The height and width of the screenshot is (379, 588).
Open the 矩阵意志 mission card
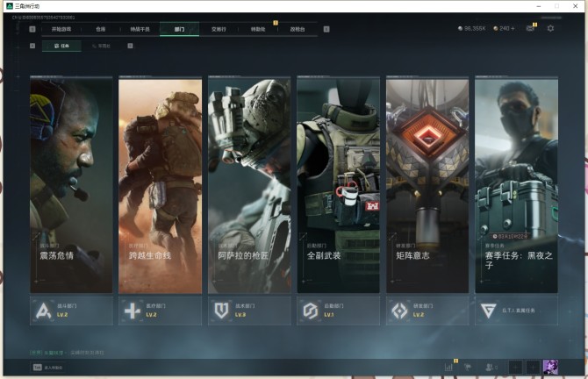click(x=427, y=185)
